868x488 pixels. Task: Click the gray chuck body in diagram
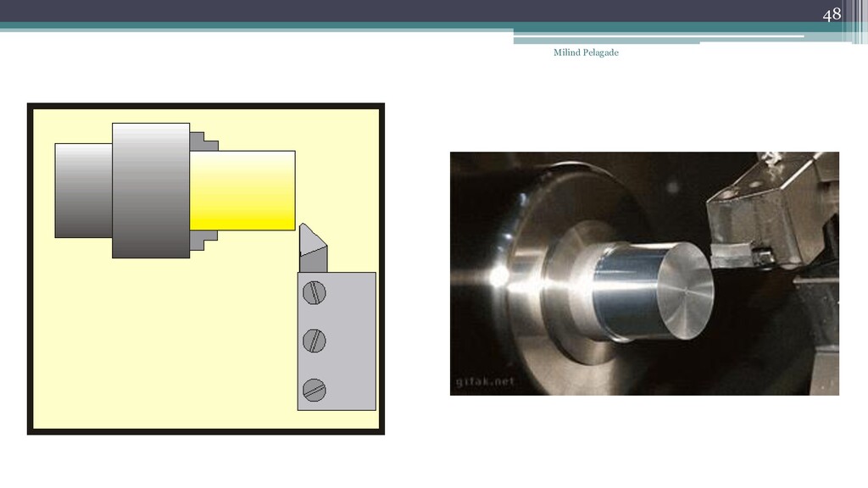[151, 191]
